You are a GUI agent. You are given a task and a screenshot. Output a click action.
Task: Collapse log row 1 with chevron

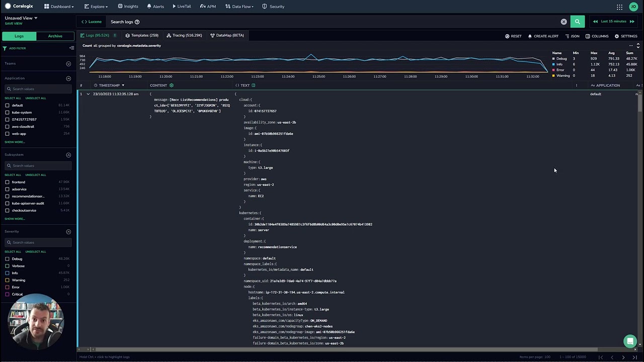click(88, 94)
